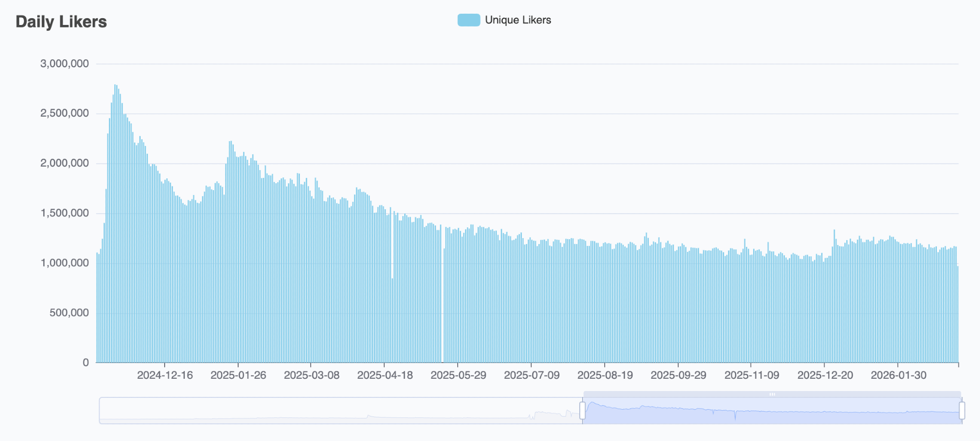This screenshot has width=980, height=441.
Task: Click the 2025-12-20 x-axis date label
Action: [825, 375]
